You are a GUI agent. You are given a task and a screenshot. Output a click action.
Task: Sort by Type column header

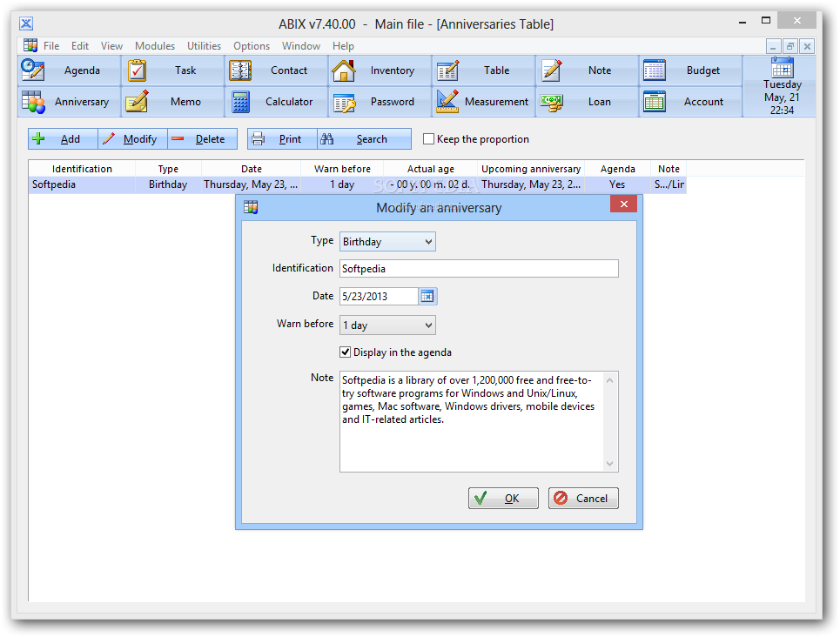click(168, 169)
